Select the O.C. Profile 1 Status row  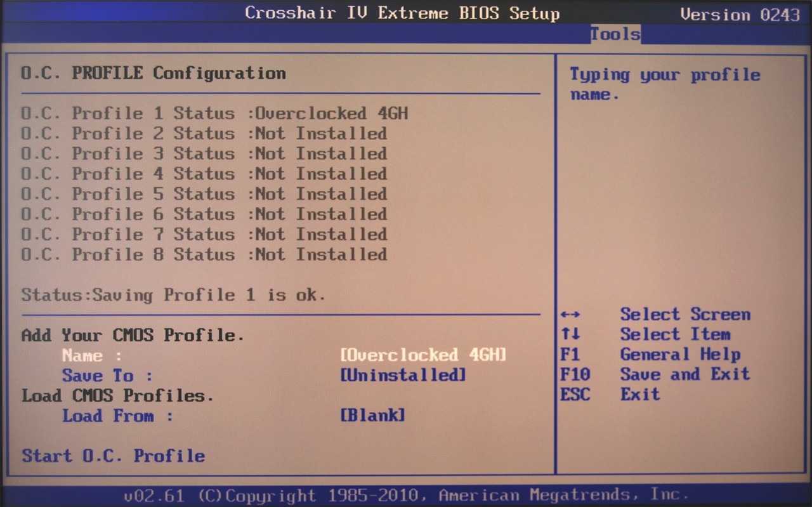point(214,114)
